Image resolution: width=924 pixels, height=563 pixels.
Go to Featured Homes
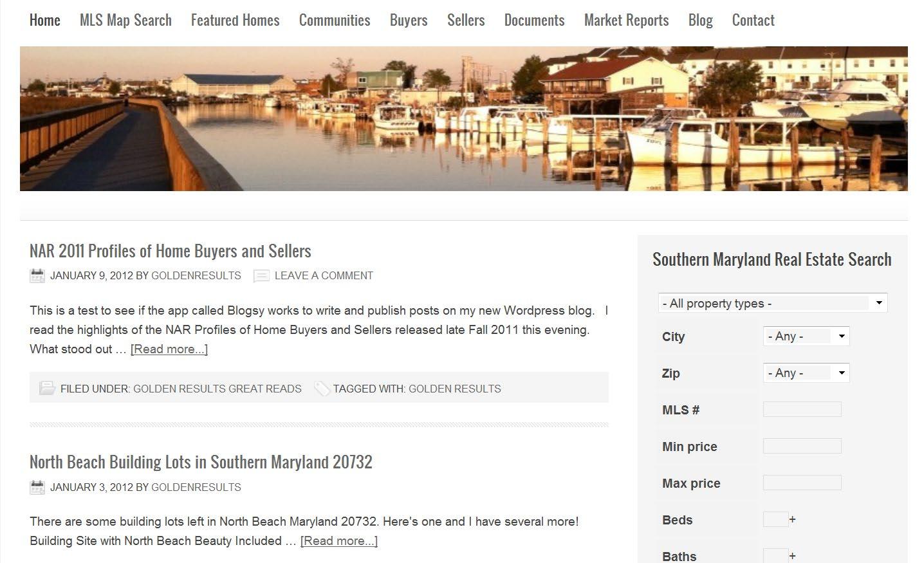pos(235,20)
